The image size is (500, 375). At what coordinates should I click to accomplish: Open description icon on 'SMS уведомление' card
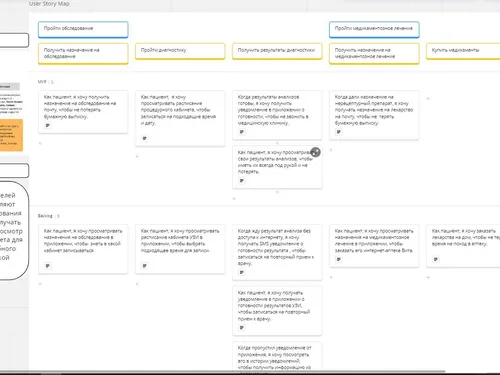pos(242,273)
